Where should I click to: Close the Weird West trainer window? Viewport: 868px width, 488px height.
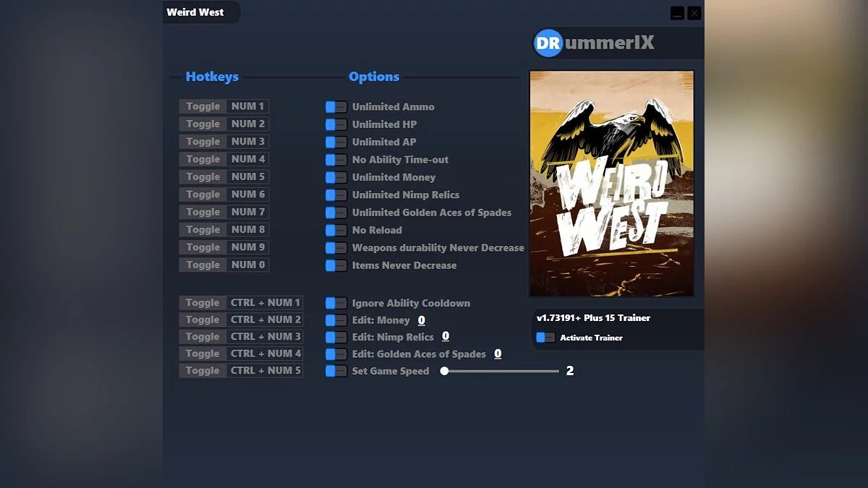coord(694,13)
